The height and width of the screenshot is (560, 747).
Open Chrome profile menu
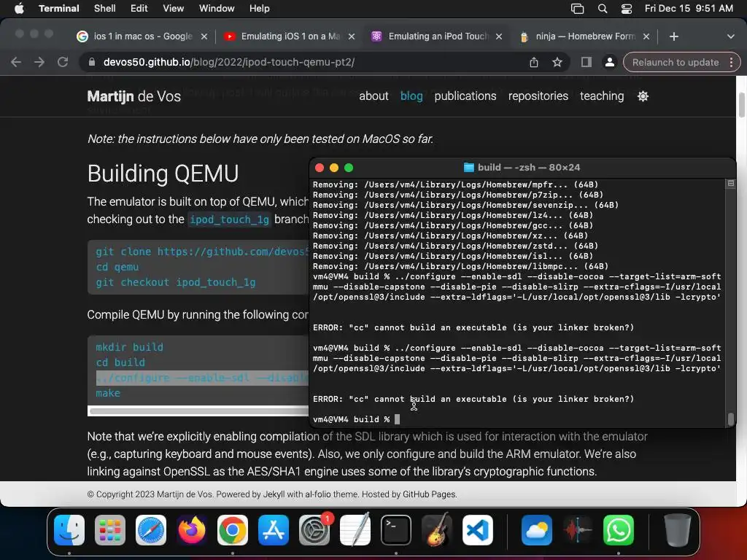click(609, 62)
